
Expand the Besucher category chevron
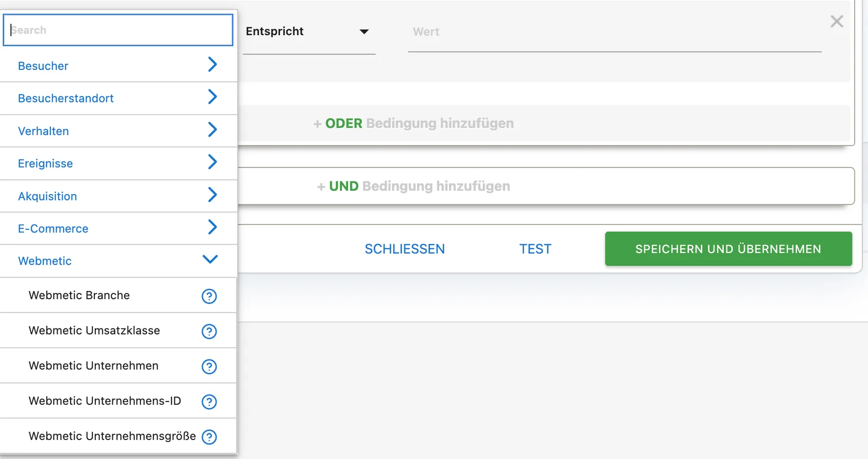212,64
